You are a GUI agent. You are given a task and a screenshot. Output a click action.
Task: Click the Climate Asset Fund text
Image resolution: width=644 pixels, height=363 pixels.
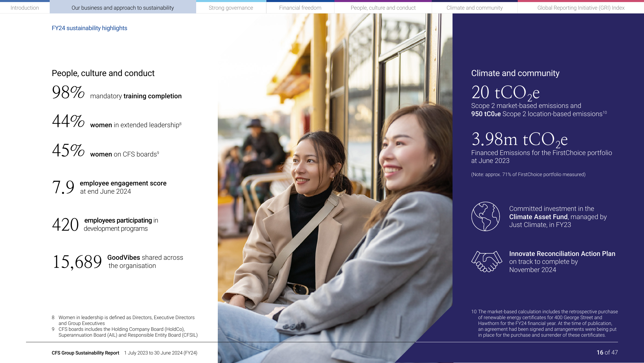point(538,217)
